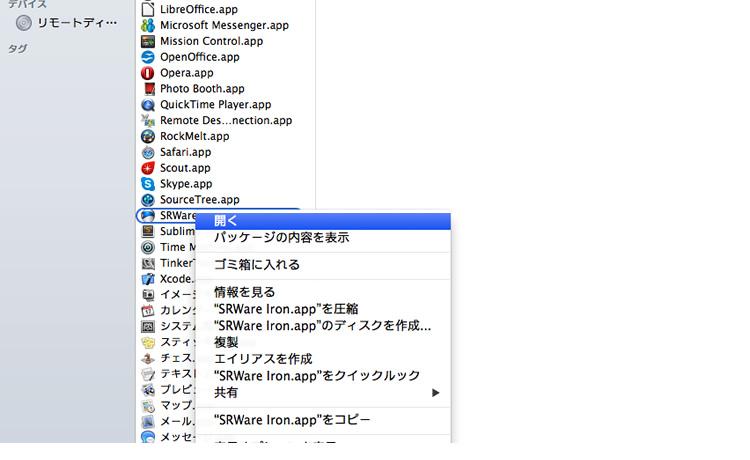Select Microsoft Messenger.app file name
The height and width of the screenshot is (460, 750).
tap(224, 25)
